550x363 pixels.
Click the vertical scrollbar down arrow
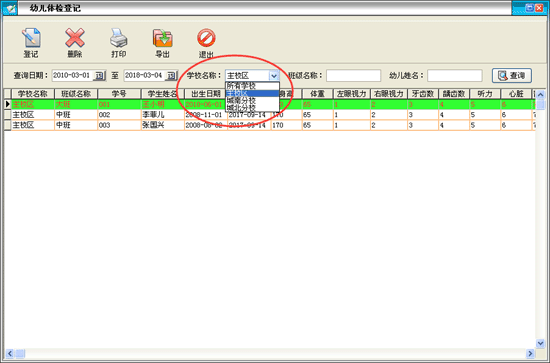[x=540, y=343]
